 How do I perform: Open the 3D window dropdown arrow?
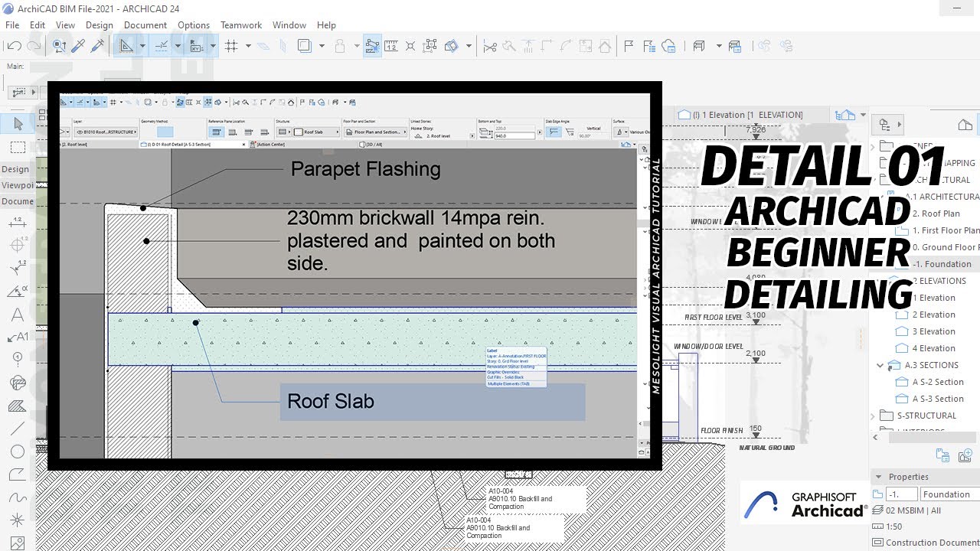point(863,115)
